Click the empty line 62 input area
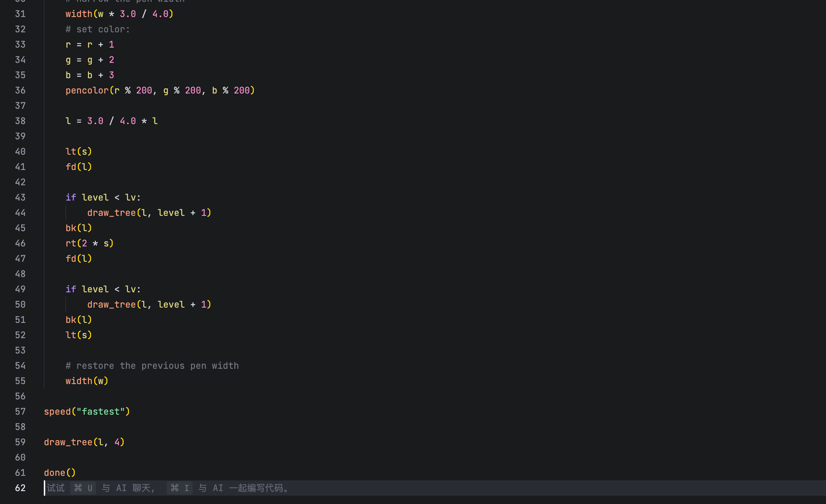Image resolution: width=826 pixels, height=504 pixels. coord(521,488)
